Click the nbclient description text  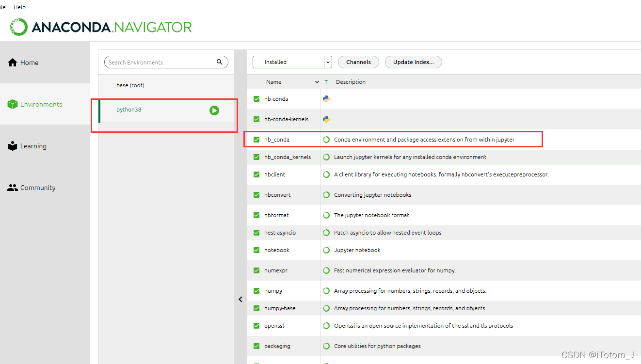[x=441, y=174]
